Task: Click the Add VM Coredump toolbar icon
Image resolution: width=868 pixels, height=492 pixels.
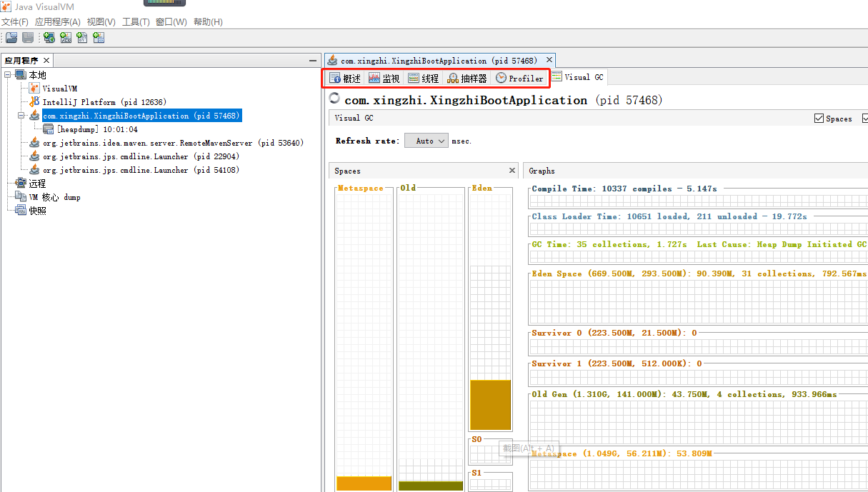Action: pyautogui.click(x=82, y=38)
